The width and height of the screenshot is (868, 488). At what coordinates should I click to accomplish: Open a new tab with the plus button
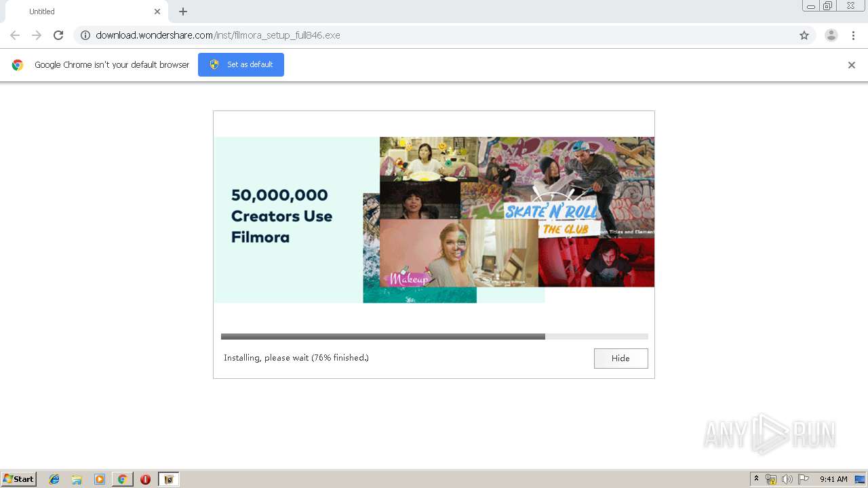click(183, 12)
